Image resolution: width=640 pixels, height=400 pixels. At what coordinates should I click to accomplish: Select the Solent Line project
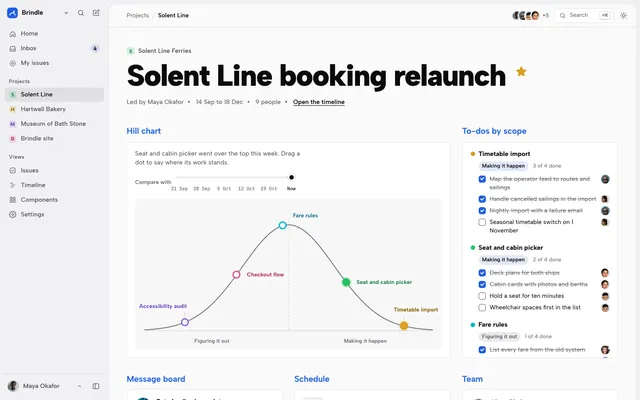click(x=54, y=94)
